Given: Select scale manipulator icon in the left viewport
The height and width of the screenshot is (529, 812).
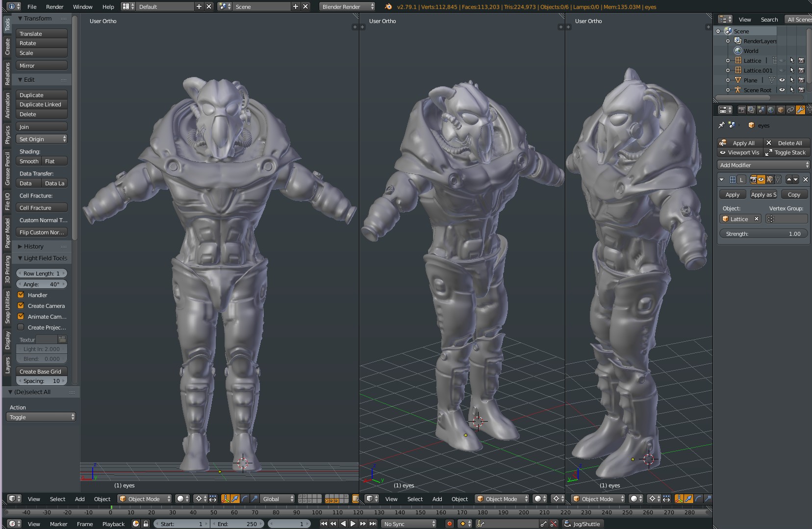Looking at the screenshot, I should [254, 499].
